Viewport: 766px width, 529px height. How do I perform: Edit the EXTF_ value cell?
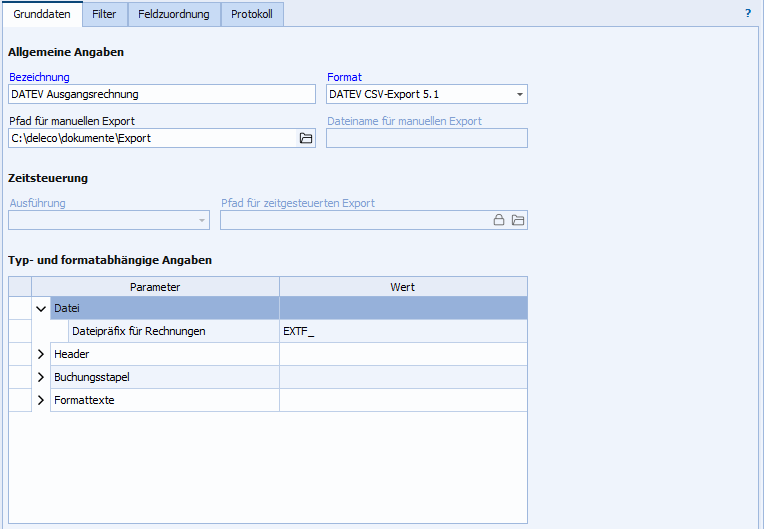402,331
